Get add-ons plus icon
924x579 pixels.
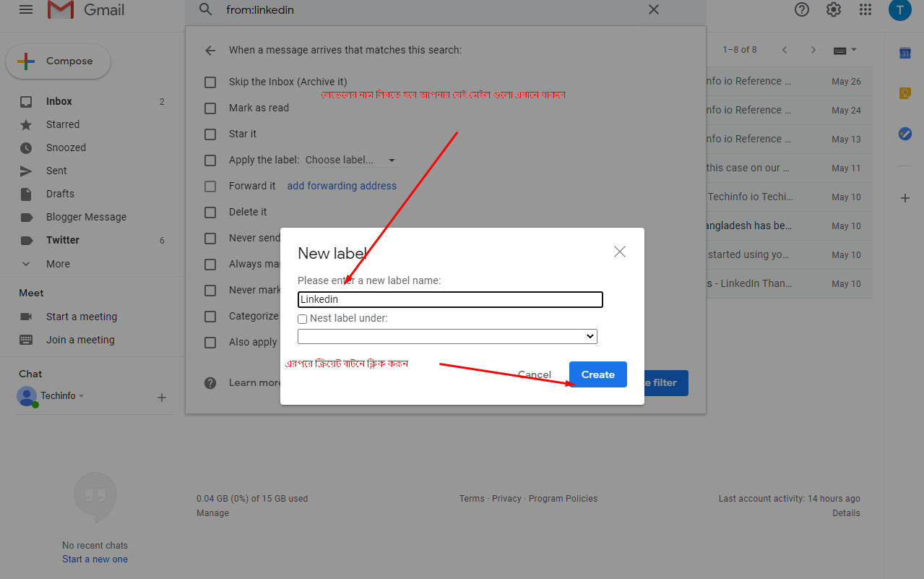pyautogui.click(x=905, y=197)
